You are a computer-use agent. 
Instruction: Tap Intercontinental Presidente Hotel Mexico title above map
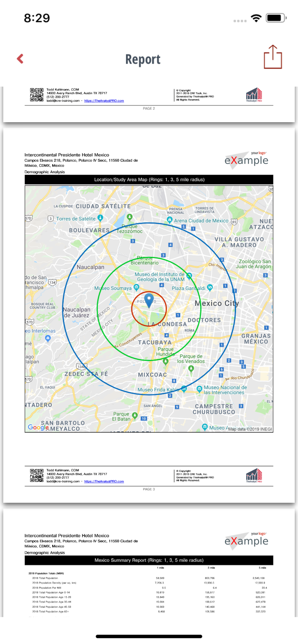click(x=67, y=155)
